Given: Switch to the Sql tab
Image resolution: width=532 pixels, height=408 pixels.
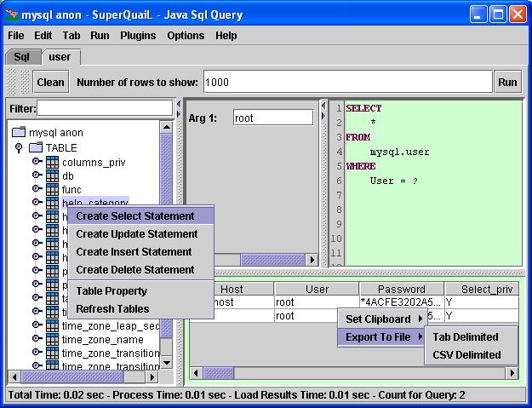Looking at the screenshot, I should pos(21,57).
